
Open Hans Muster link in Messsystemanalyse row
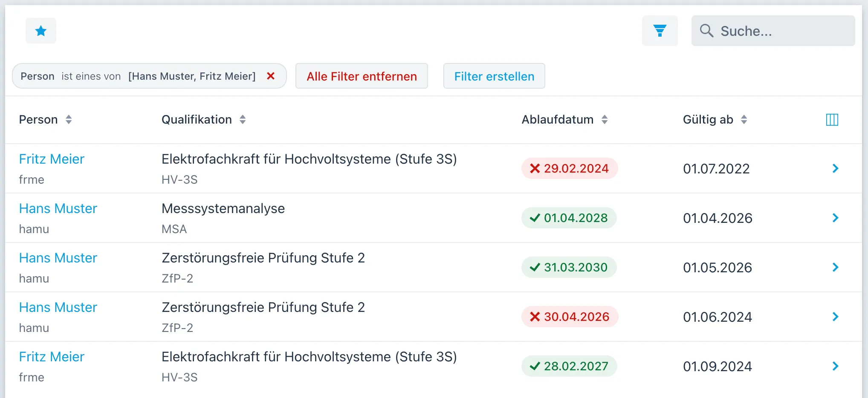pos(58,208)
